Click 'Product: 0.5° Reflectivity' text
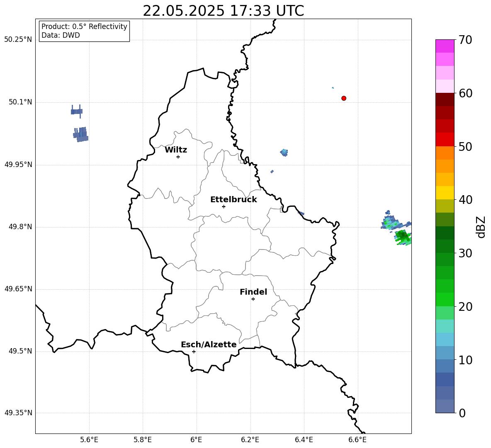The image size is (491, 448). click(84, 26)
